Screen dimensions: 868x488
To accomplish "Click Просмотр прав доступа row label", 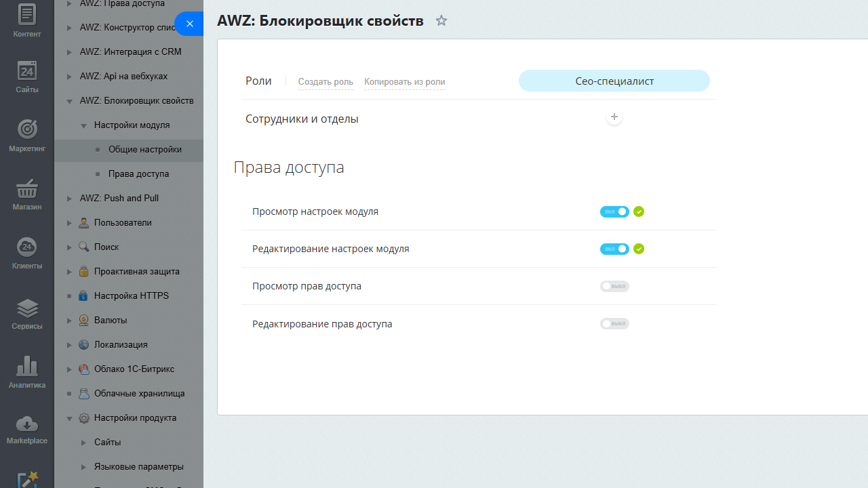I will 307,286.
